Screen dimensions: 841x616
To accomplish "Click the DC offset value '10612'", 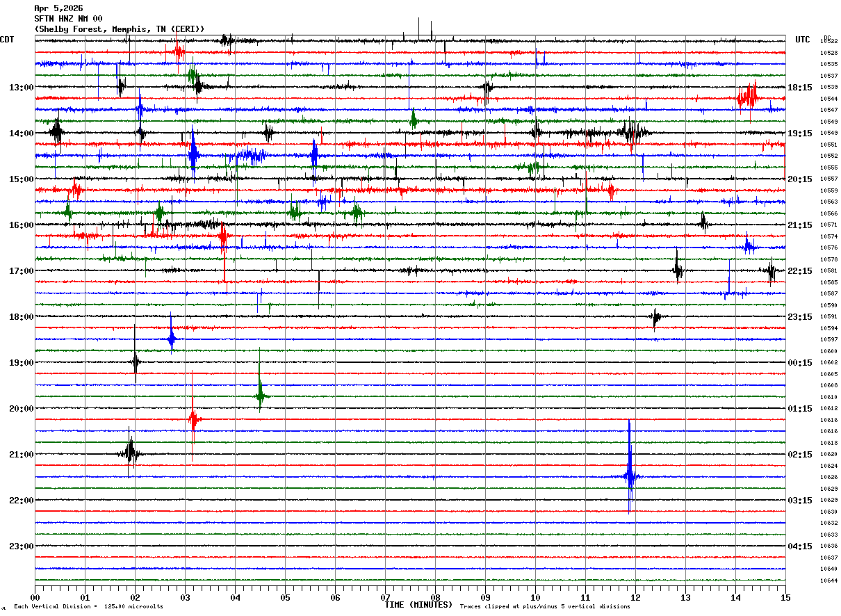I will 828,408.
